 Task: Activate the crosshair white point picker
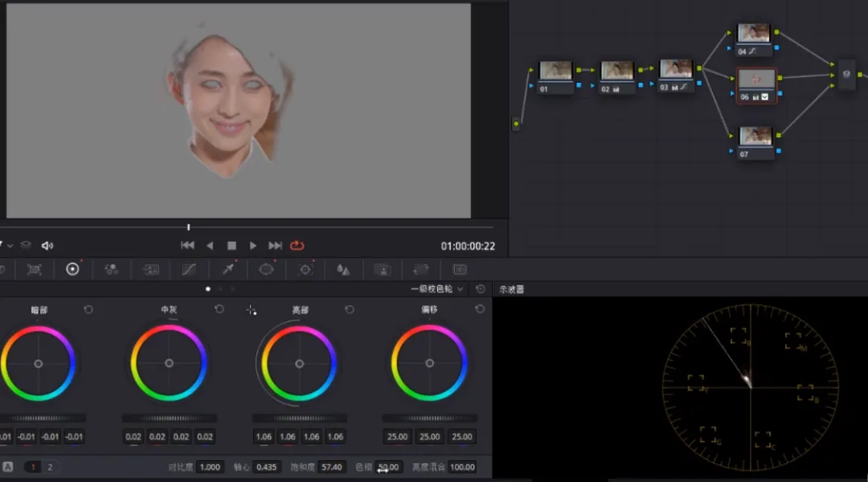(x=252, y=310)
